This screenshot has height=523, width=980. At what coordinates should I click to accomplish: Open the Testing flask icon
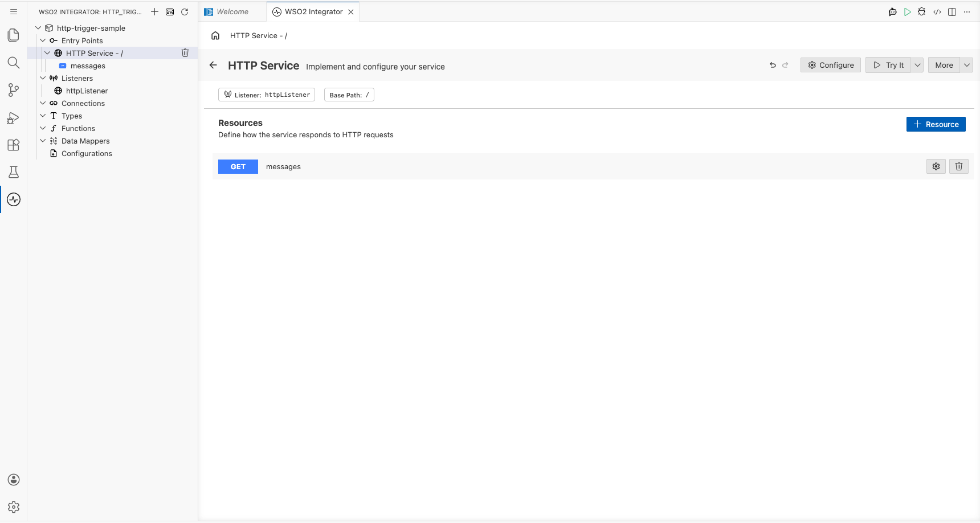(14, 172)
